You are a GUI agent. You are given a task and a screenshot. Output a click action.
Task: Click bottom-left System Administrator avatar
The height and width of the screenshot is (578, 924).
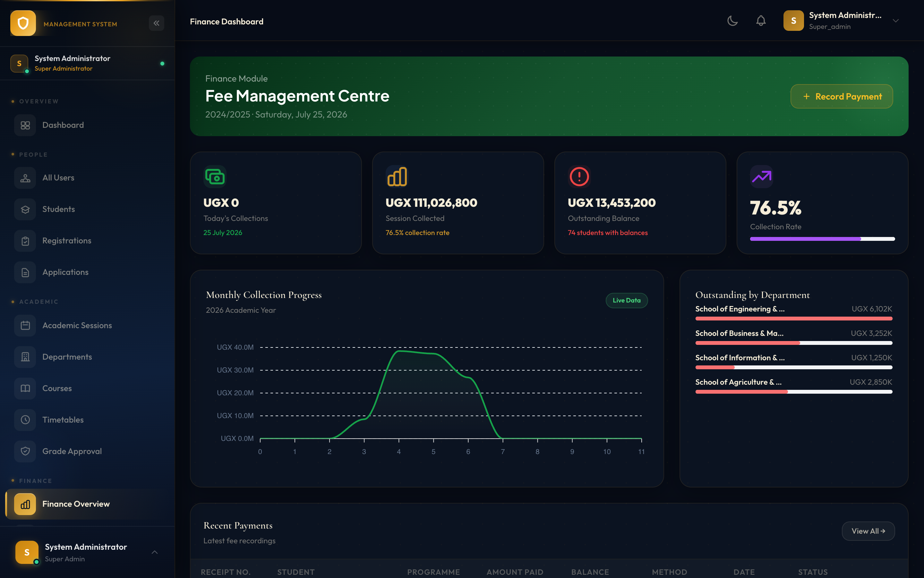tap(27, 552)
